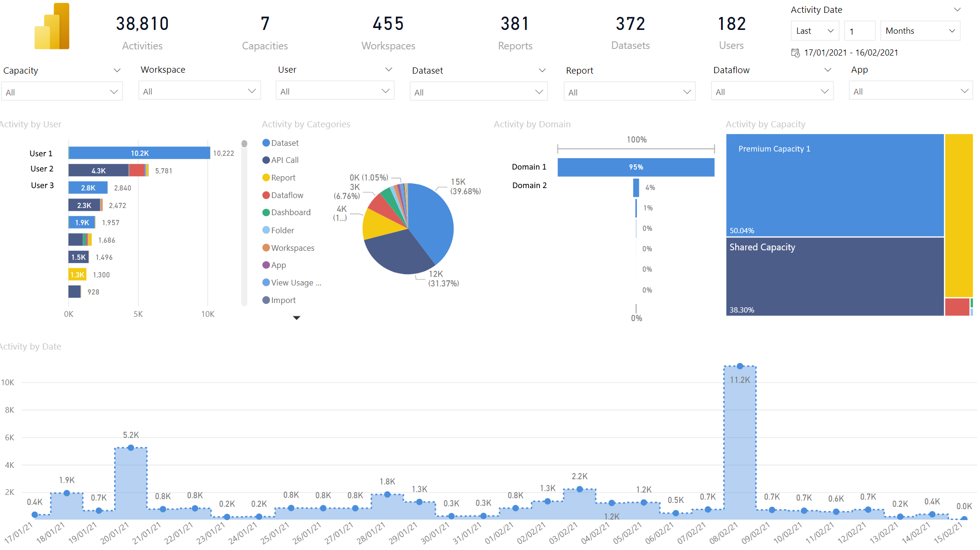980x550 pixels.
Task: Select the Report legend item
Action: click(x=279, y=178)
